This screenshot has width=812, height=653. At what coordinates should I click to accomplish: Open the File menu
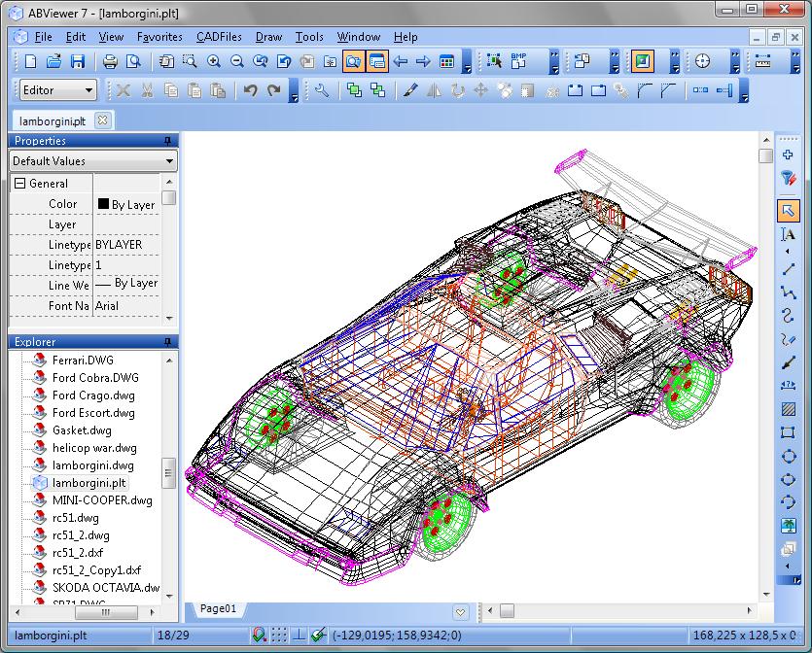tap(44, 37)
